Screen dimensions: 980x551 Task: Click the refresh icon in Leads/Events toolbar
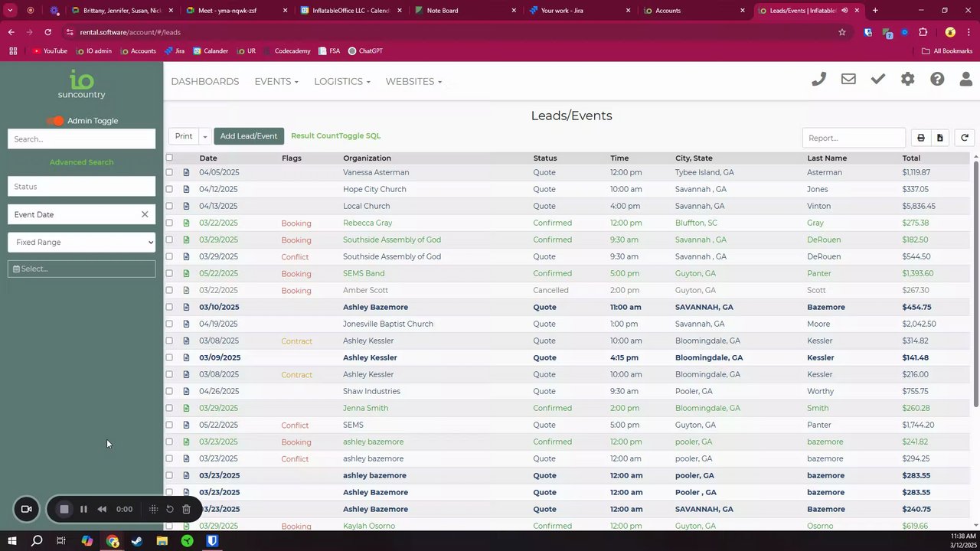coord(965,138)
